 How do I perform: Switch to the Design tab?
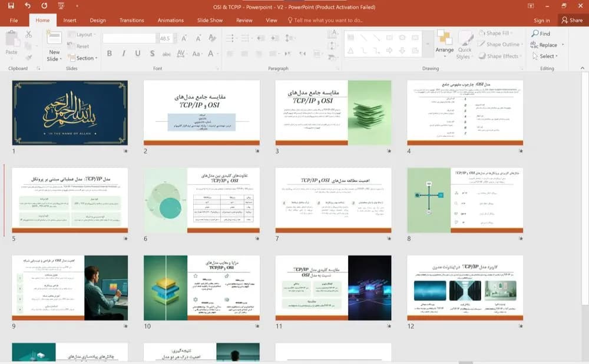[x=98, y=20]
